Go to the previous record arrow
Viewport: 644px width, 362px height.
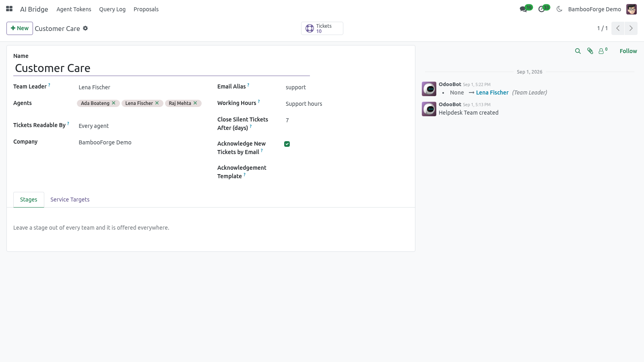point(618,28)
